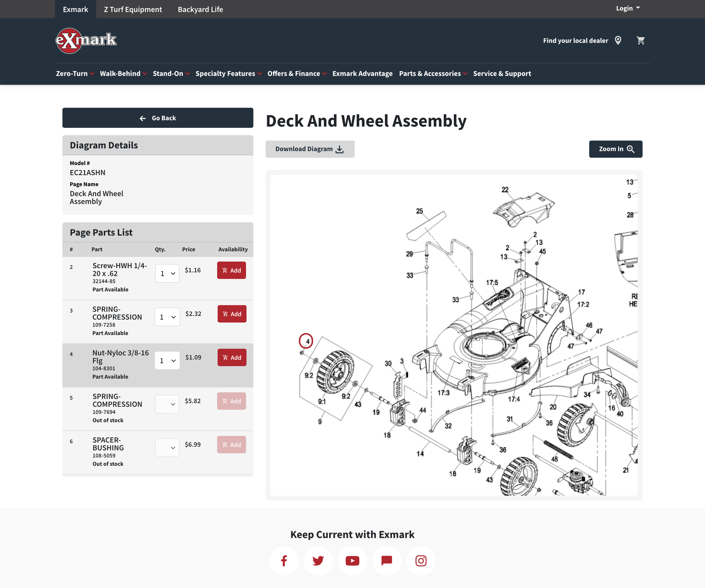Open the shopping cart icon
Screen dimensions: 705x588
pyautogui.click(x=641, y=41)
